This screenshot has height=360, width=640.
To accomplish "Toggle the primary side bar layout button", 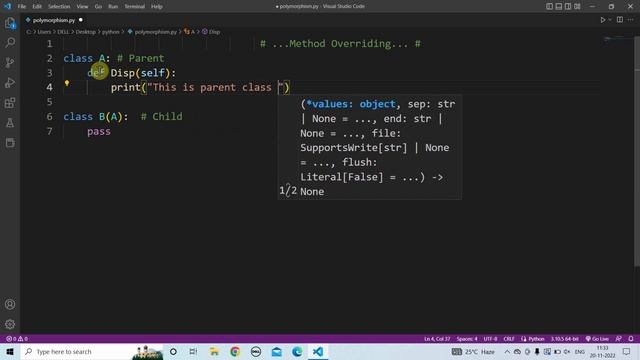I will coord(549,6).
